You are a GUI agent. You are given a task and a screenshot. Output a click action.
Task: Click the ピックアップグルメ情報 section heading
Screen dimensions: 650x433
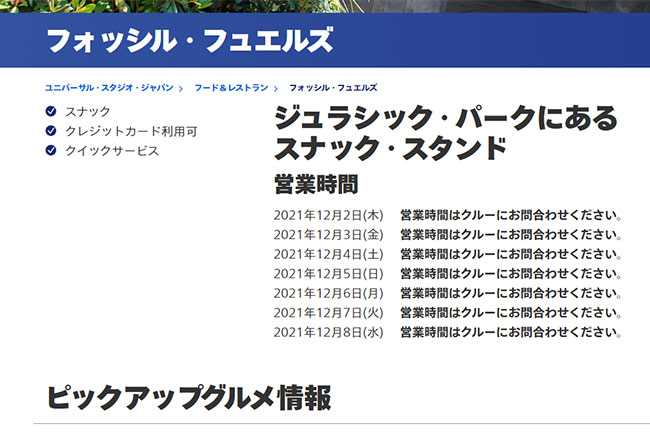(189, 397)
